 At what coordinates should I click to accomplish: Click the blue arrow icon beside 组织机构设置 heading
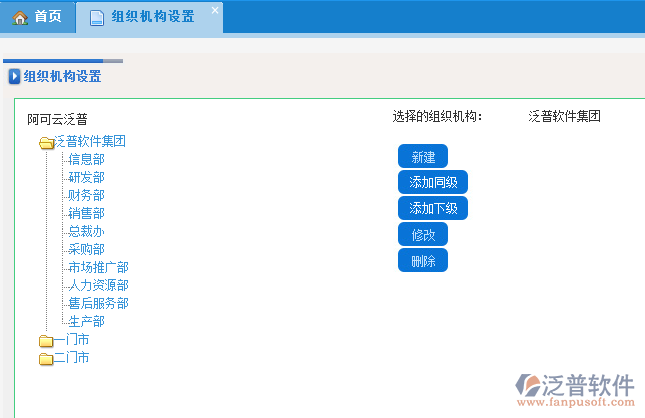coord(14,76)
